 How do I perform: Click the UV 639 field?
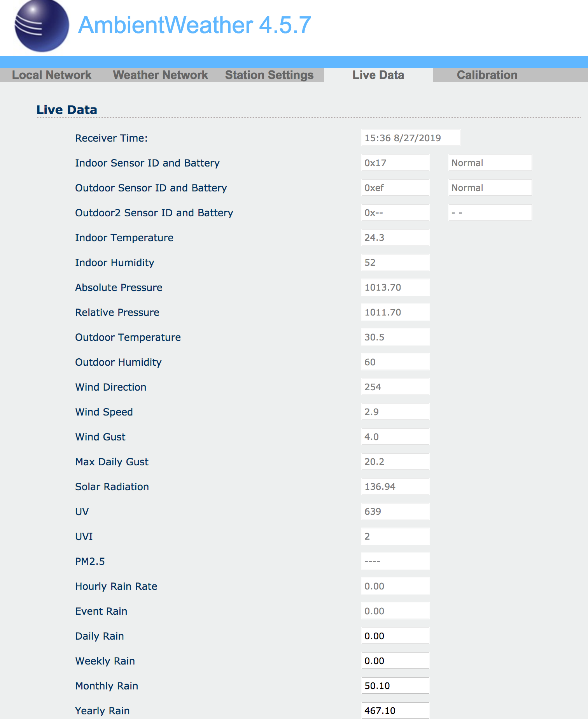(395, 511)
